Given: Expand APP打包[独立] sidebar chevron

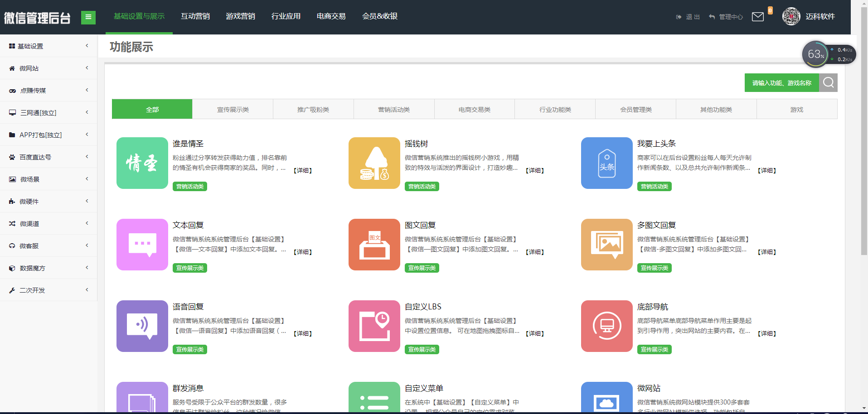Looking at the screenshot, I should (87, 135).
